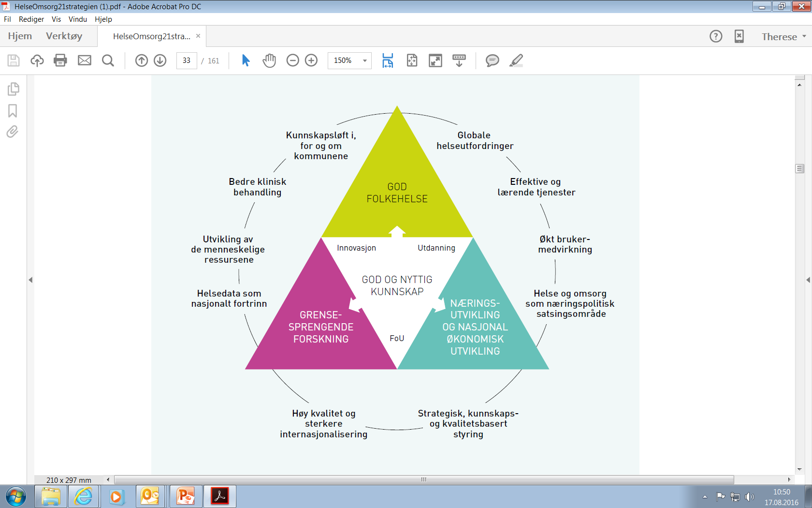Send file by email envelope icon

point(85,60)
